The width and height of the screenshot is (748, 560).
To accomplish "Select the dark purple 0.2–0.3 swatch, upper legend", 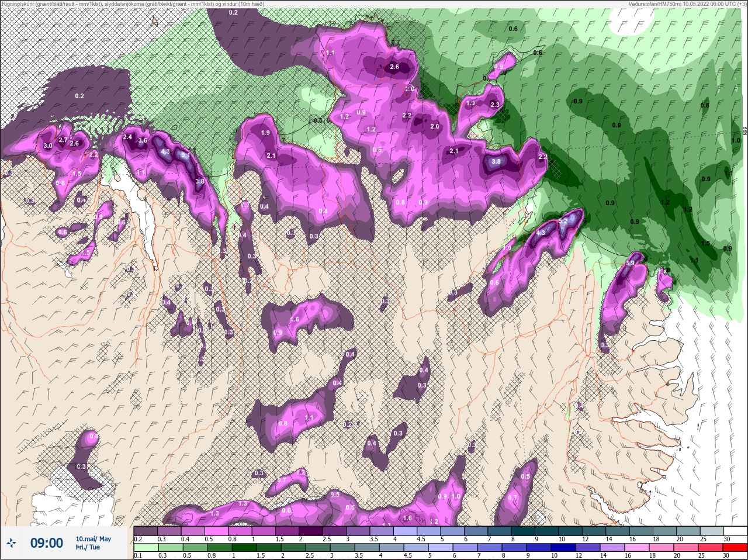I will (146, 531).
